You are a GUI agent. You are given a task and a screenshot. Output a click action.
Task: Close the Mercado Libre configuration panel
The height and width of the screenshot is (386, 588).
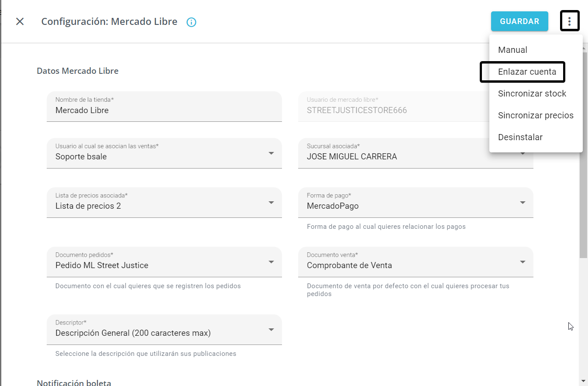[20, 21]
